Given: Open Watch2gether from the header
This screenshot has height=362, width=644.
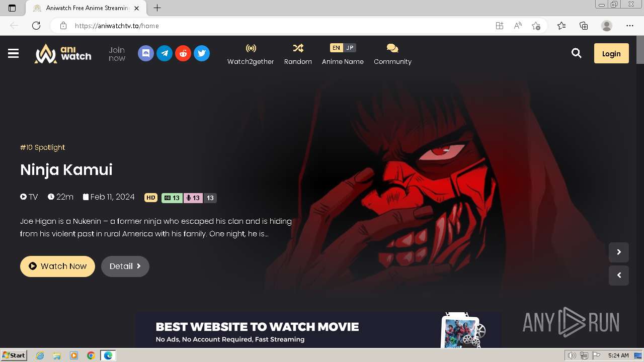Looking at the screenshot, I should 251,54.
